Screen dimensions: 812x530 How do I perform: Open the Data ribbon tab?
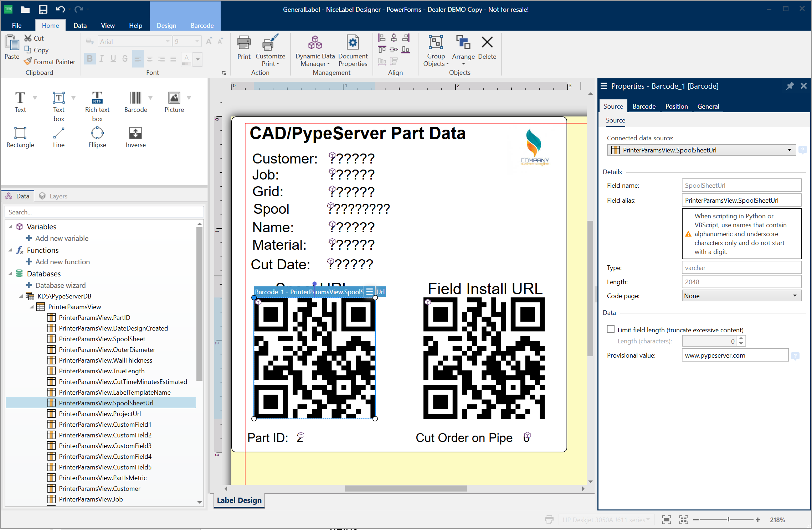[x=80, y=25]
